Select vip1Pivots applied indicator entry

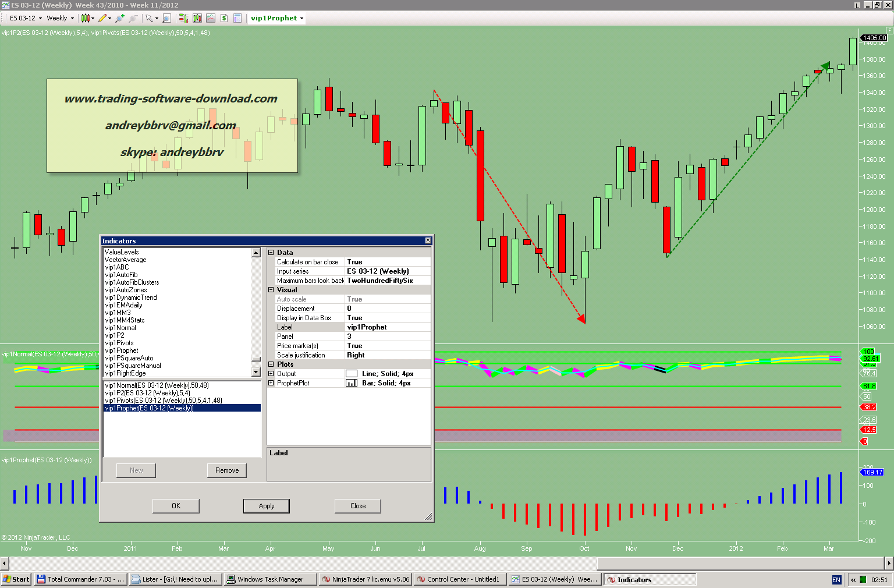(x=164, y=401)
